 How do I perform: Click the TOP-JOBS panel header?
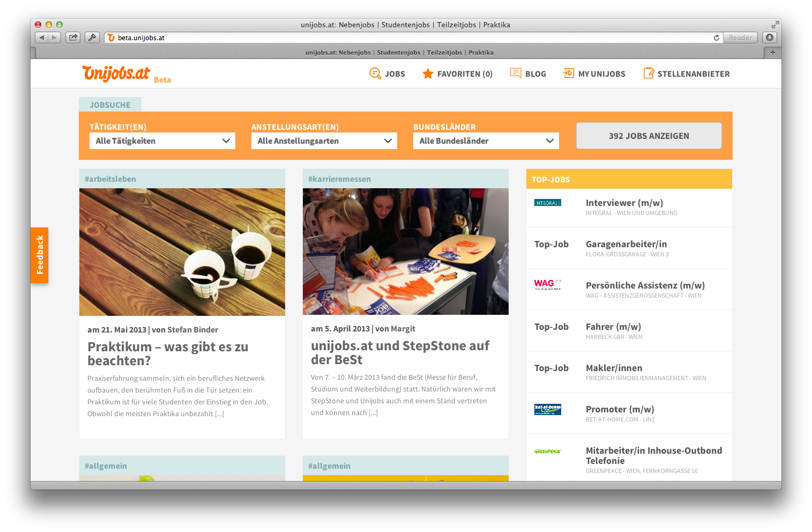click(629, 179)
